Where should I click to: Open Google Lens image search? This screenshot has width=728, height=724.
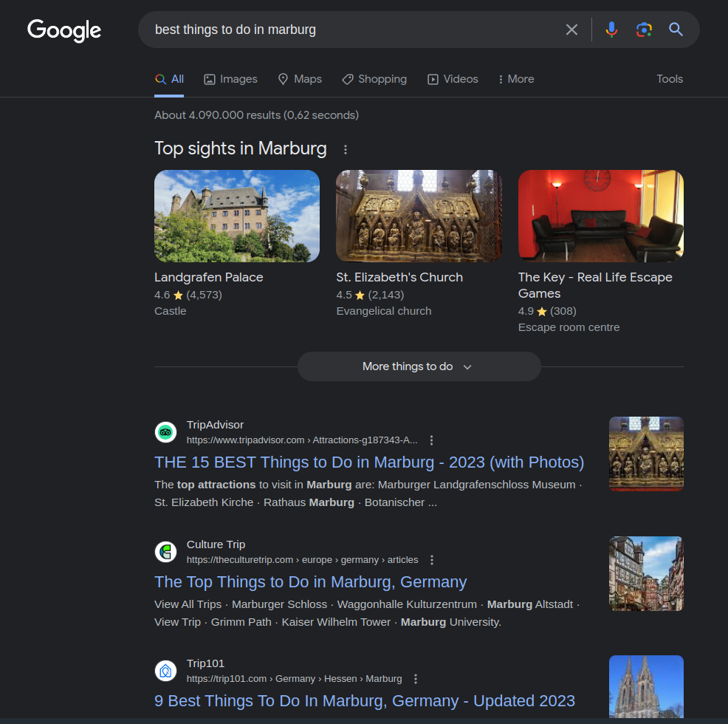click(x=644, y=30)
